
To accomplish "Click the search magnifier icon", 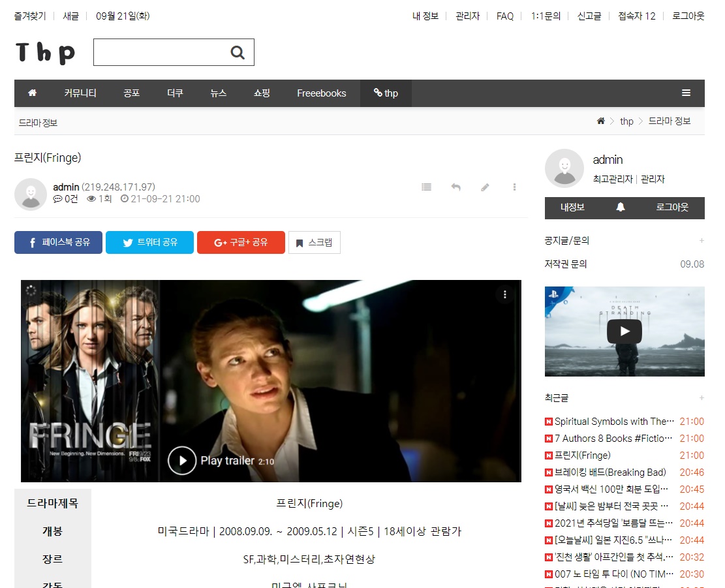I will (x=238, y=53).
